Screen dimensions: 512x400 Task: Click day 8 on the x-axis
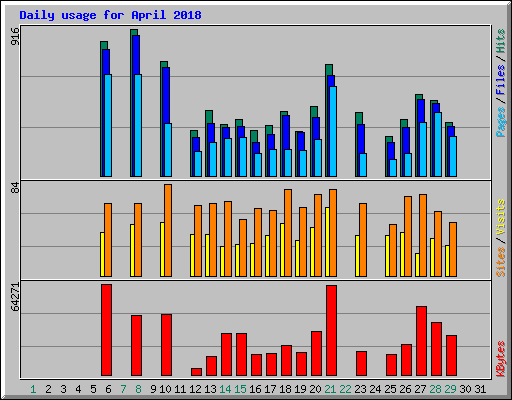point(138,389)
